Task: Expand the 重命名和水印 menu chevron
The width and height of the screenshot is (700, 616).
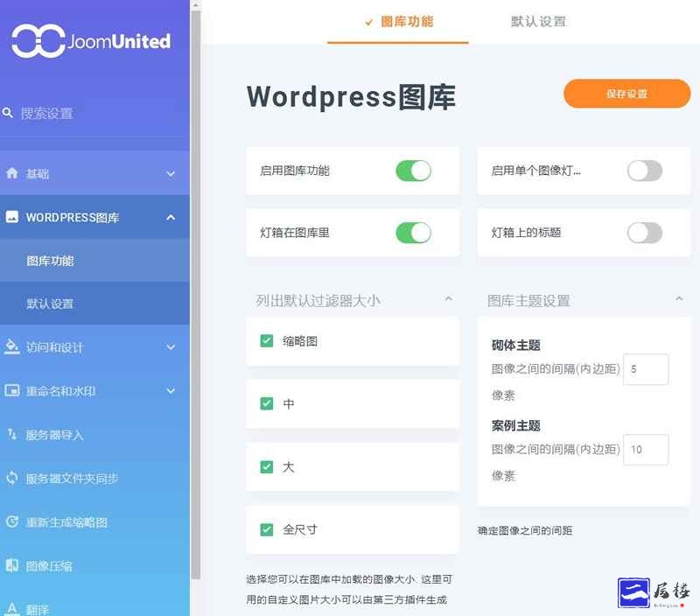Action: [171, 391]
